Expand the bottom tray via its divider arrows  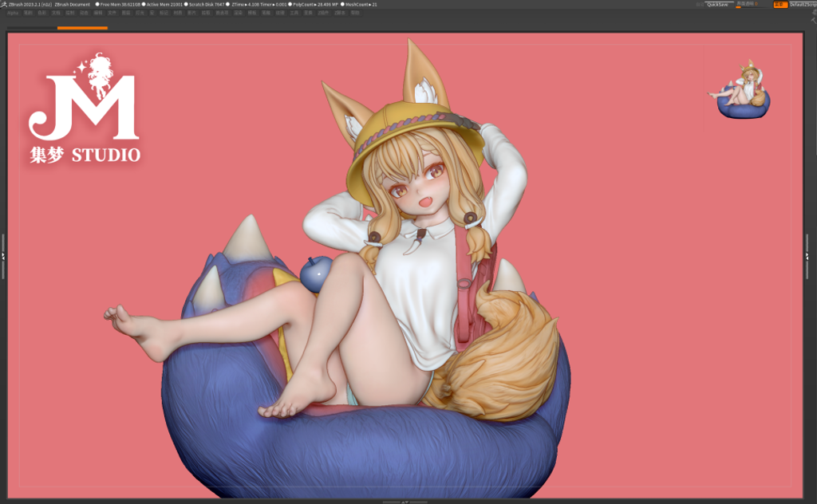tap(405, 502)
